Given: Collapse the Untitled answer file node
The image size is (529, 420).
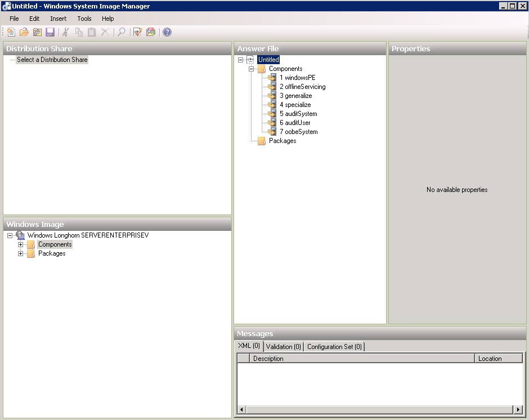Looking at the screenshot, I should [x=240, y=60].
